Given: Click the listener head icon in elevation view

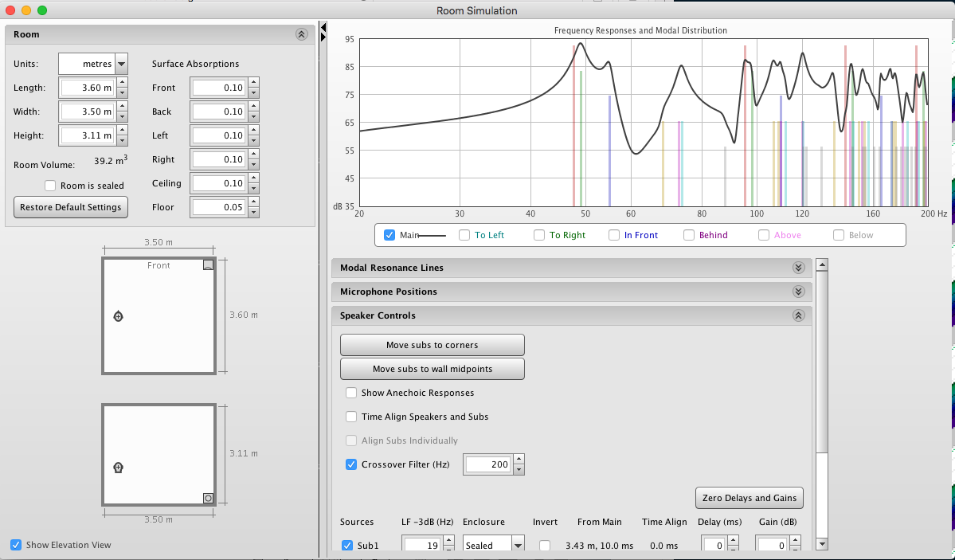Looking at the screenshot, I should point(118,468).
